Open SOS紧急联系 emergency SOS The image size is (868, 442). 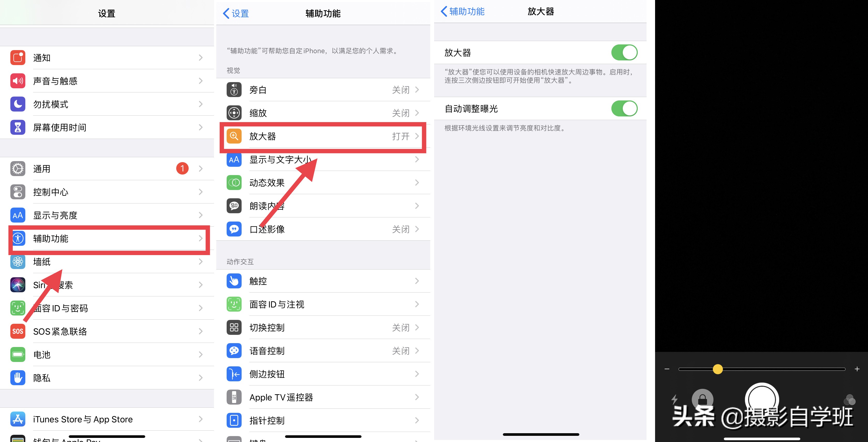point(105,331)
